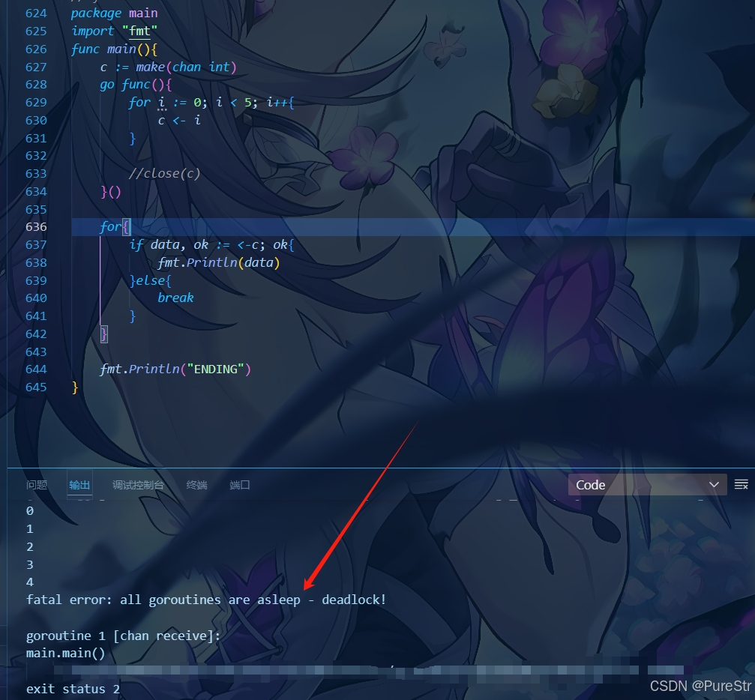Open the 调试控制台 tab
This screenshot has height=700, width=755.
[138, 485]
